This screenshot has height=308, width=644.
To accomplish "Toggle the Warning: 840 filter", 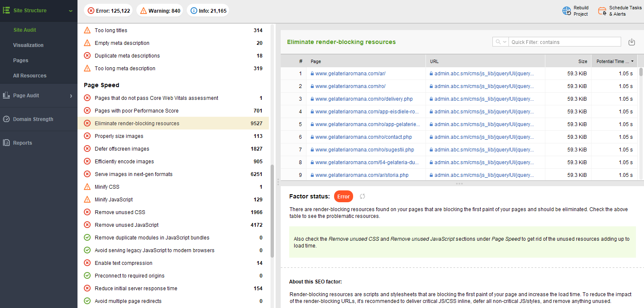I will tap(160, 11).
